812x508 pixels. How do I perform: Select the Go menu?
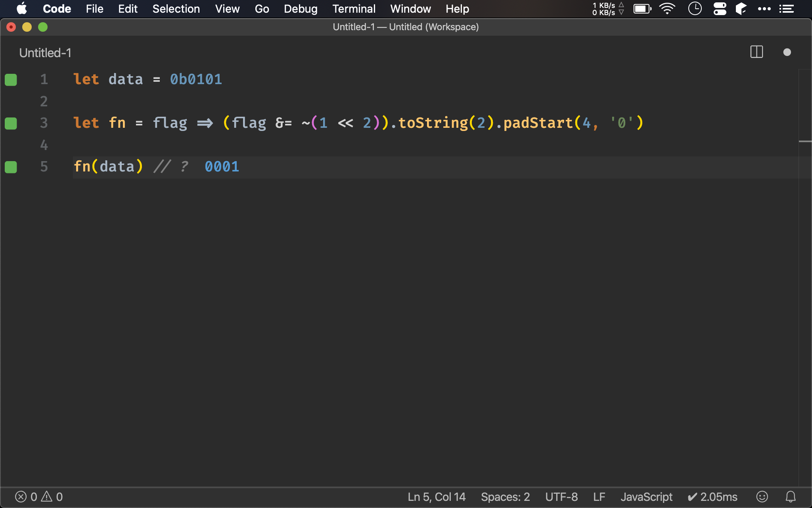pos(261,8)
